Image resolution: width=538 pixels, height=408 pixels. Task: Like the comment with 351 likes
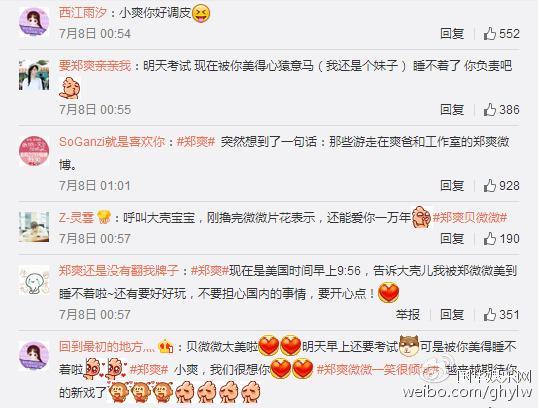click(x=490, y=314)
